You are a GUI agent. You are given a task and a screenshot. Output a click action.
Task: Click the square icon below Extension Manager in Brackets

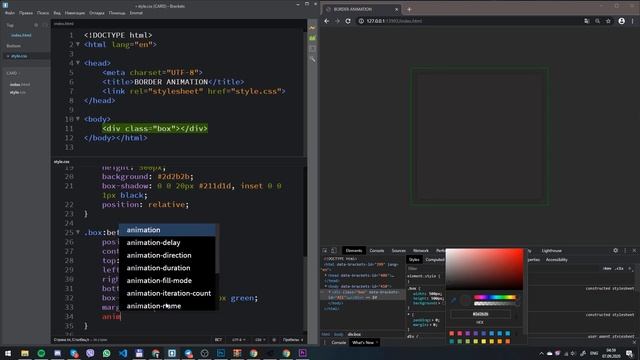pyautogui.click(x=312, y=49)
